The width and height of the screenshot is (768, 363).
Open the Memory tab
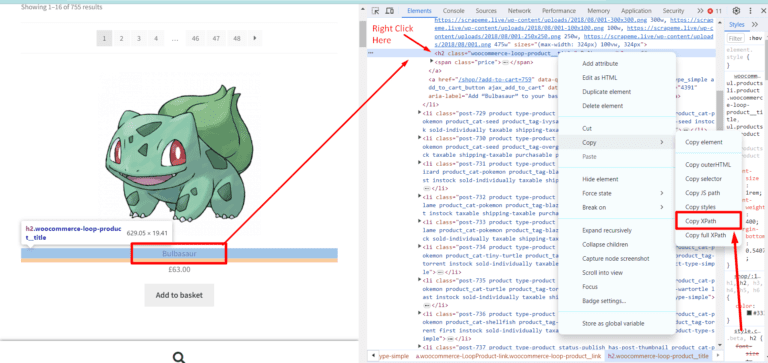[x=599, y=11]
